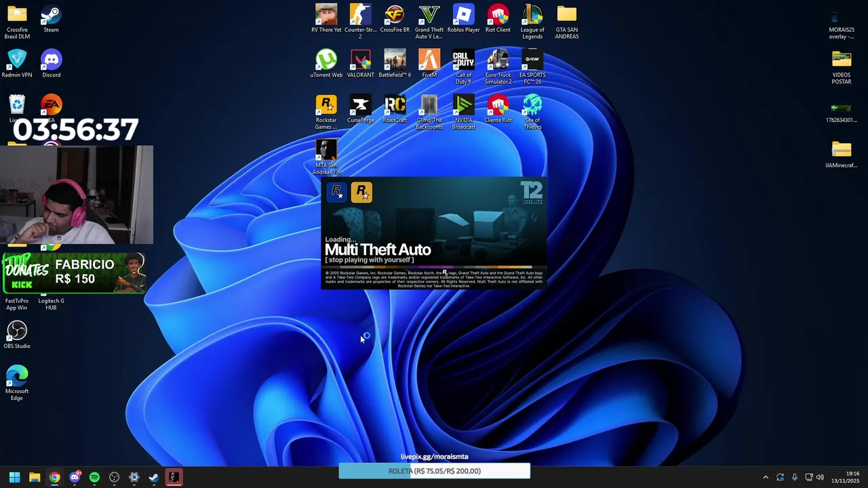Click the TOP DONATES FABRICIO banner
This screenshot has width=868, height=488.
coord(75,273)
